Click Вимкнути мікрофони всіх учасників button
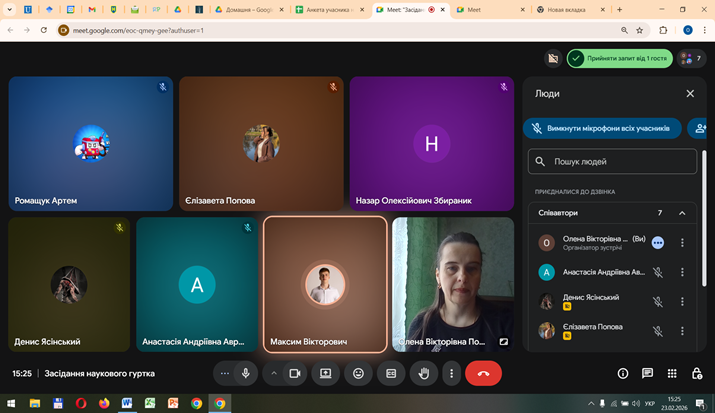 click(602, 128)
